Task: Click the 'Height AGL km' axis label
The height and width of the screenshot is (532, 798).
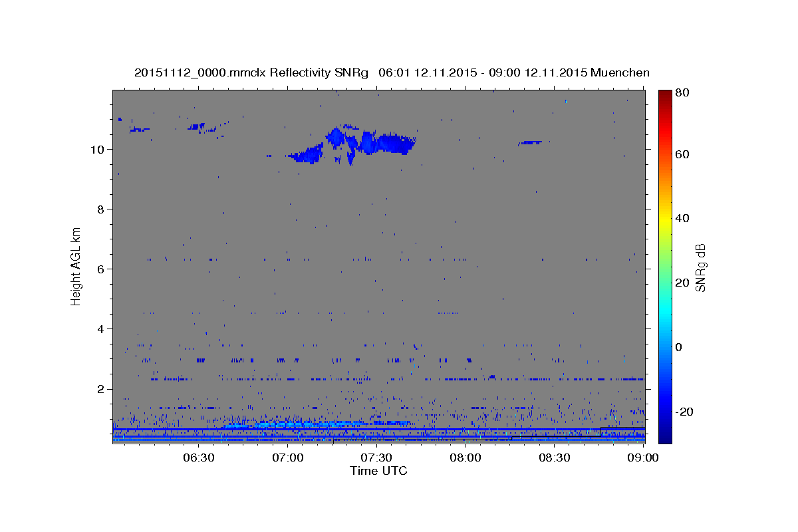Action: (x=76, y=265)
